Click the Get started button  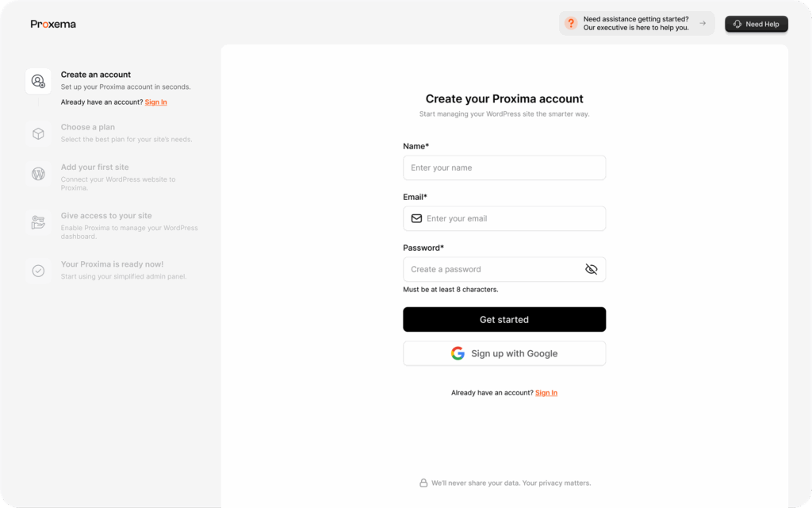click(504, 319)
